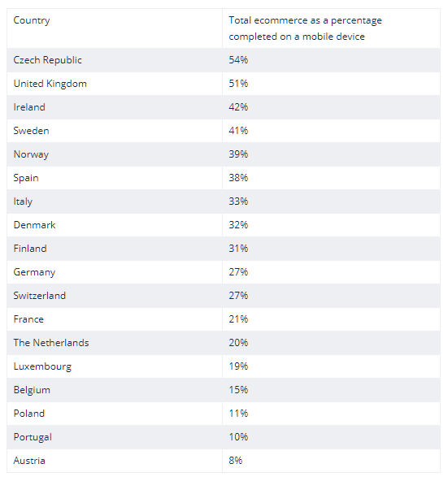Image resolution: width=448 pixels, height=481 pixels.
Task: Select the United Kingdom row
Action: (x=224, y=84)
